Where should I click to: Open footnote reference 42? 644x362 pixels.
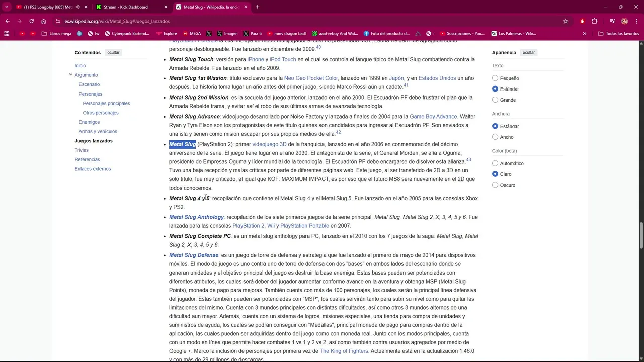pos(338,133)
